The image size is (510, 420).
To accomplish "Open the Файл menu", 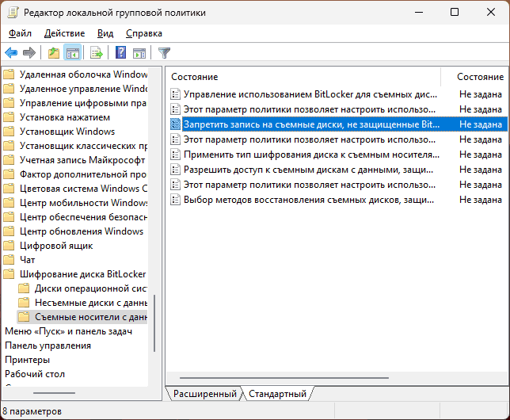I will [x=20, y=33].
